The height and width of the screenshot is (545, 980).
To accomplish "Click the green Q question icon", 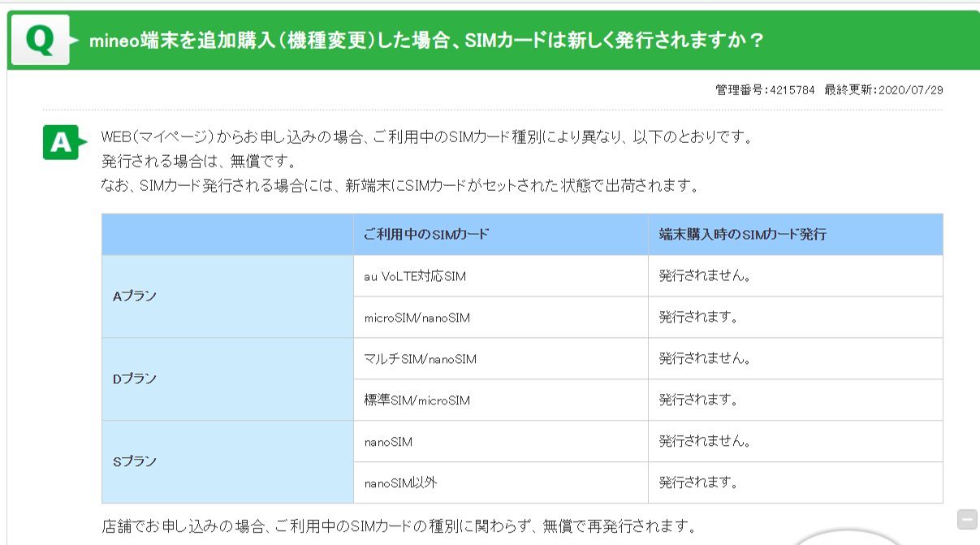I will (41, 39).
